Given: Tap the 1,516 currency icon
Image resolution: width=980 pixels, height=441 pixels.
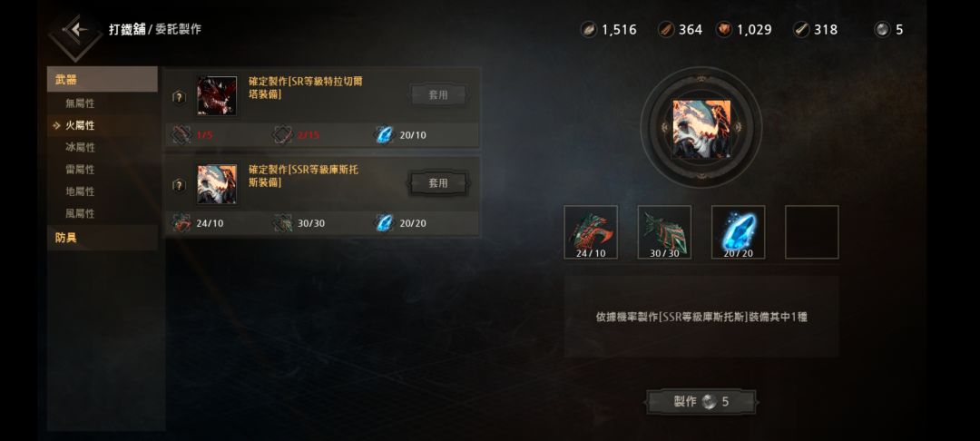Looking at the screenshot, I should (589, 29).
